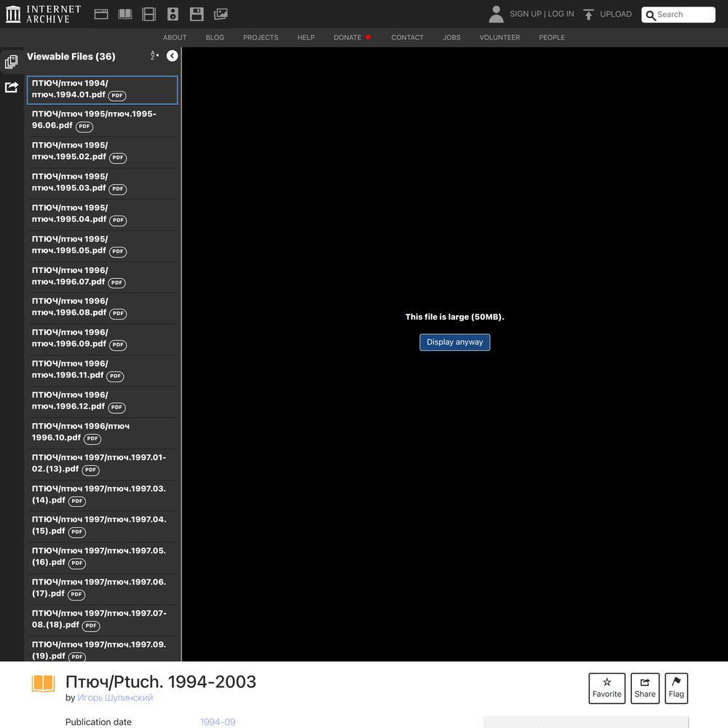Open the BLOG menu item
728x728 pixels.
(x=215, y=38)
